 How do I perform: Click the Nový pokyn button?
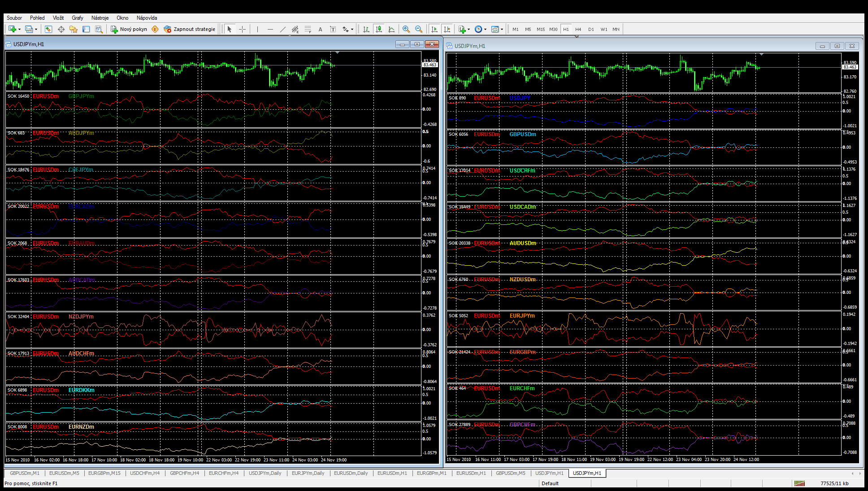[129, 29]
